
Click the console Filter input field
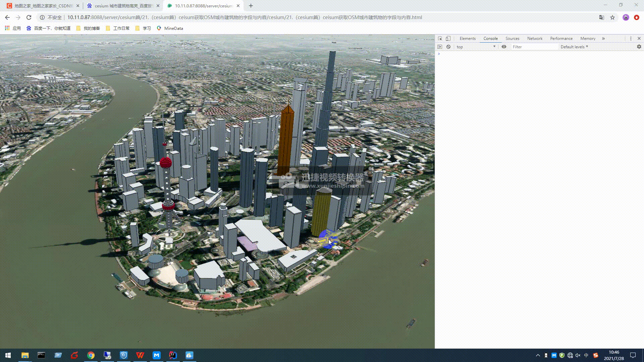point(533,47)
